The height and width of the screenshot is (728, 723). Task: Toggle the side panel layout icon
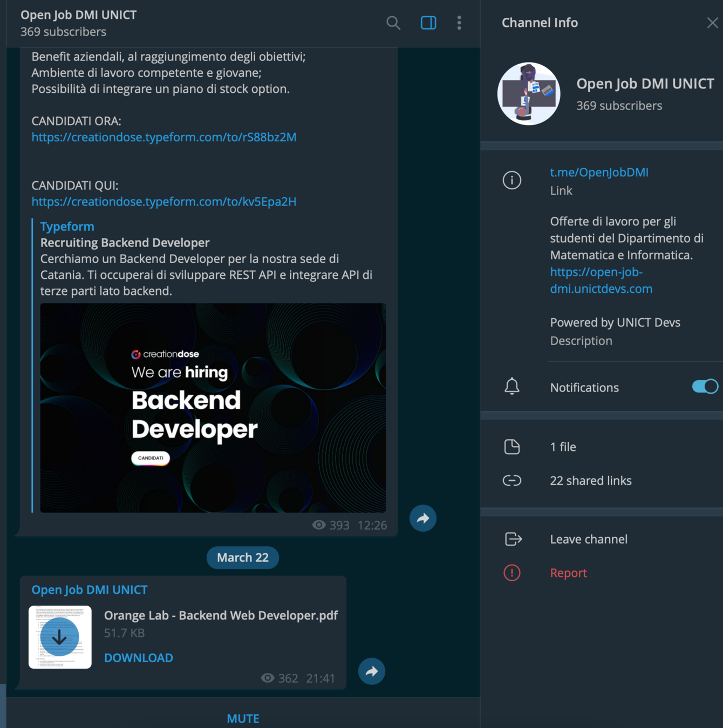[428, 23]
